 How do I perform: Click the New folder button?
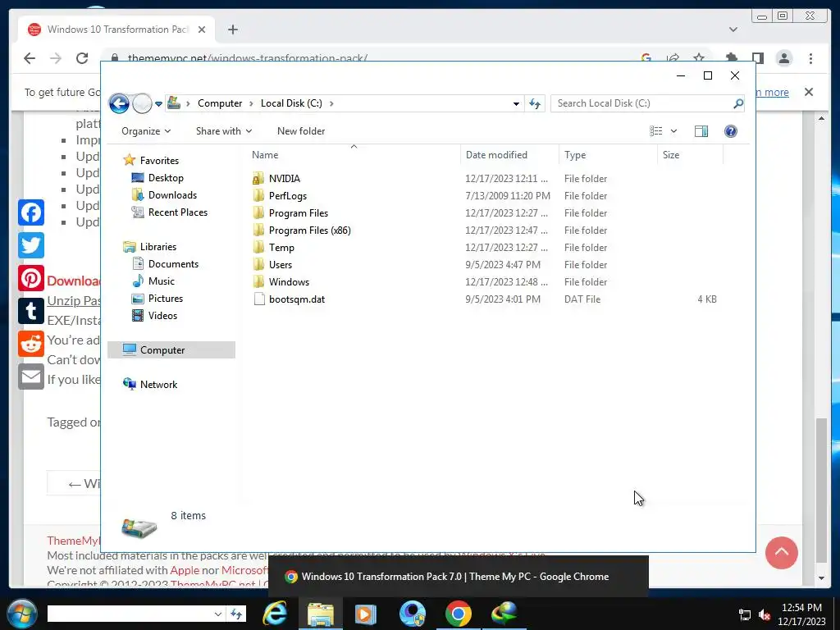point(301,131)
